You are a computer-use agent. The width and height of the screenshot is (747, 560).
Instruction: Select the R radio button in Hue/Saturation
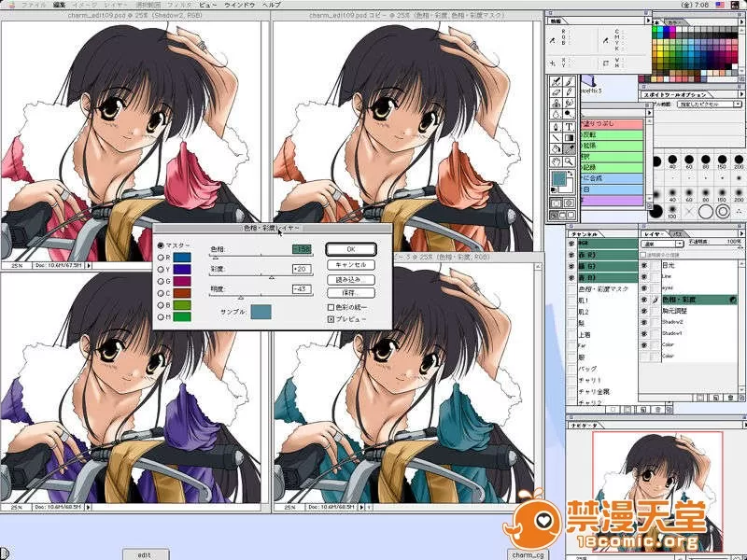click(160, 258)
